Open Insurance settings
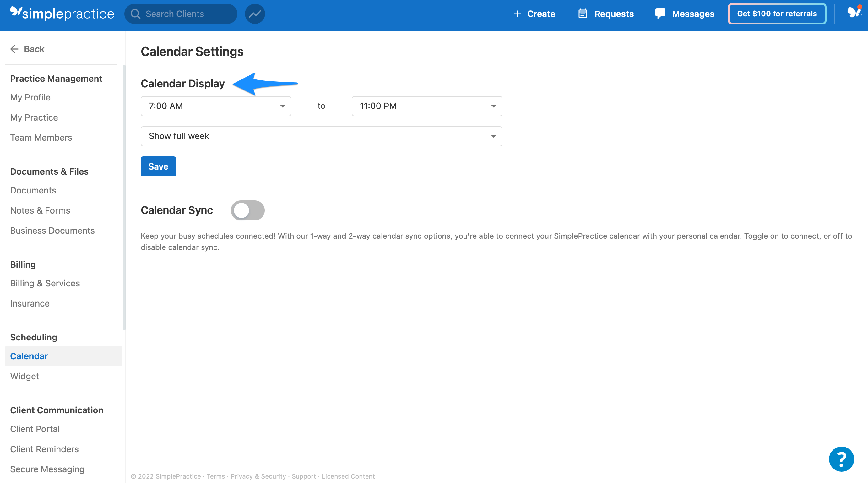Viewport: 868px width, 483px height. click(30, 304)
